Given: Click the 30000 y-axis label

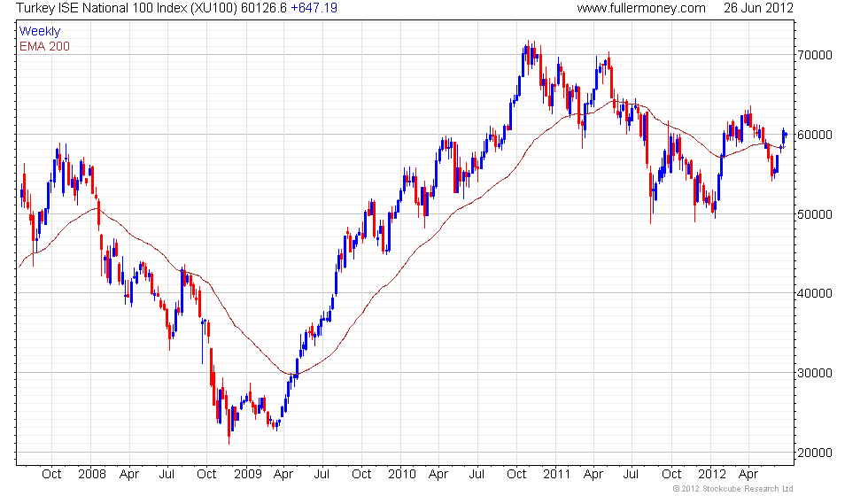Looking at the screenshot, I should click(814, 373).
